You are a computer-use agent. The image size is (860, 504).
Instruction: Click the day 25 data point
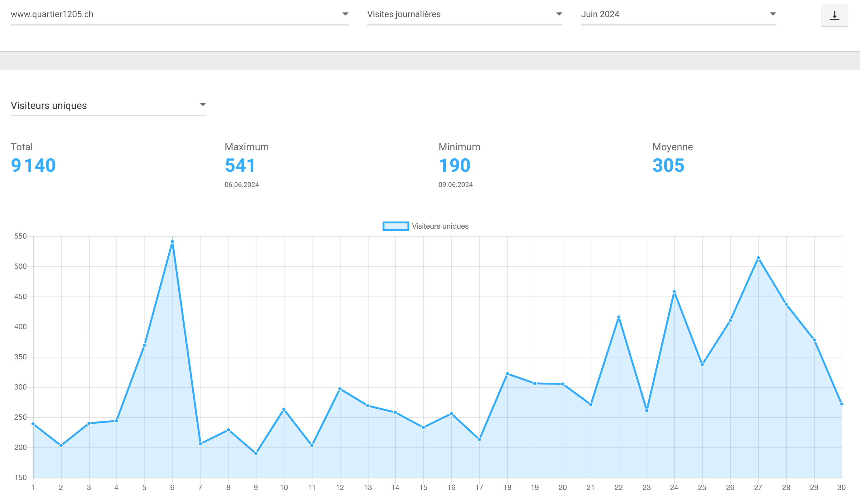click(702, 365)
